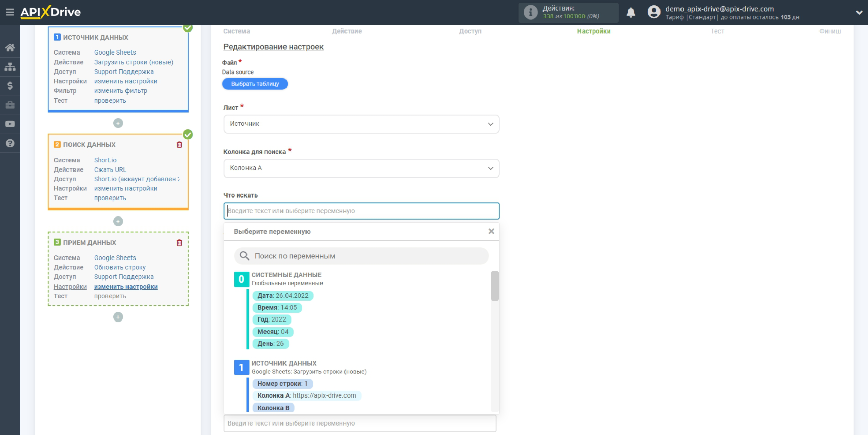Select the Год variable chip
This screenshot has height=435, width=868.
pos(272,319)
